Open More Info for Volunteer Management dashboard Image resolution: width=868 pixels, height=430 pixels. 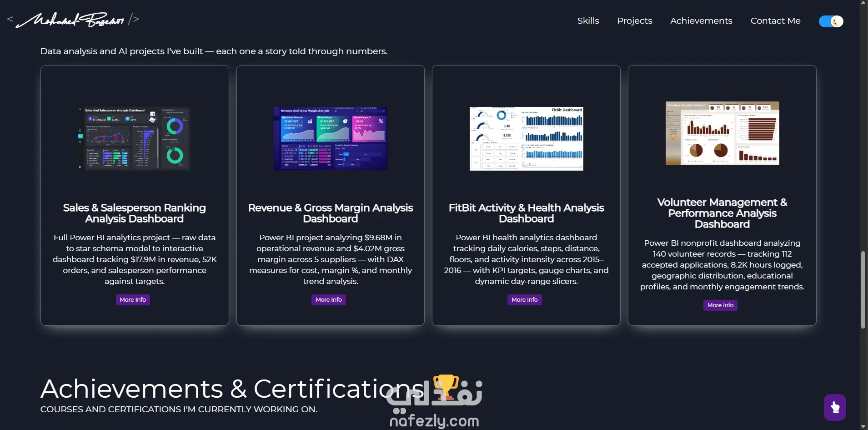(720, 305)
